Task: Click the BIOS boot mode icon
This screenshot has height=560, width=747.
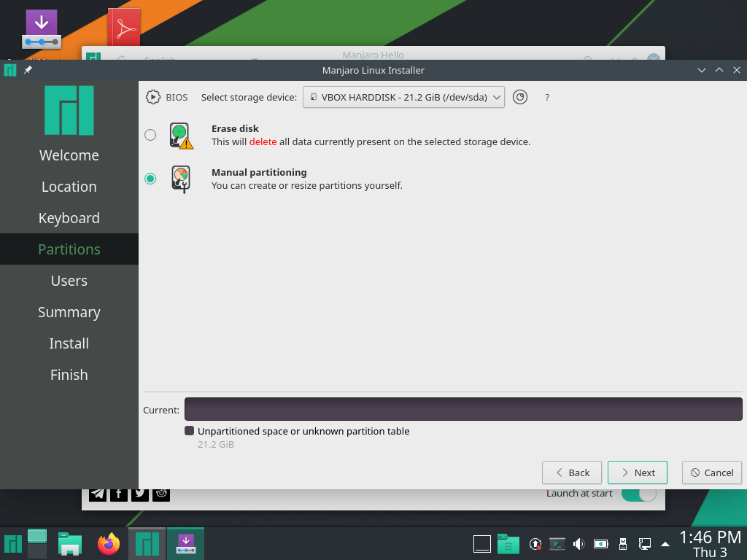Action: tap(153, 97)
